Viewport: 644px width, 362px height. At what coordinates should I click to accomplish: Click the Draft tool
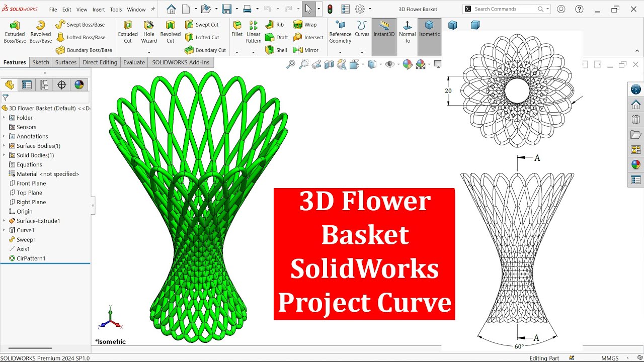pyautogui.click(x=277, y=37)
